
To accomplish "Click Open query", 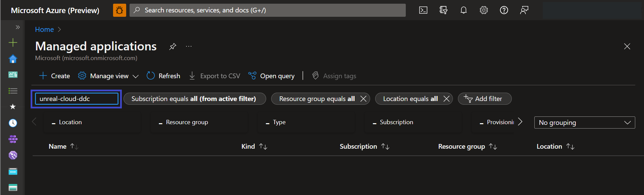I will (x=271, y=76).
